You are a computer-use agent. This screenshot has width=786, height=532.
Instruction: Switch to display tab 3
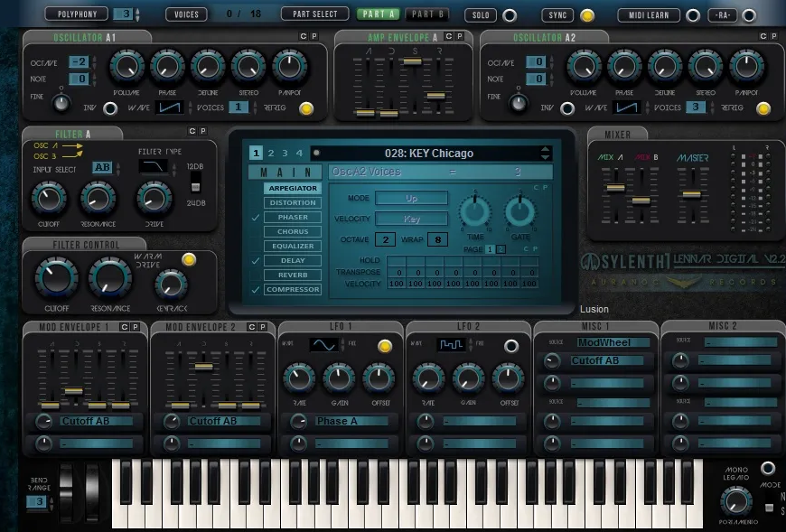(285, 154)
